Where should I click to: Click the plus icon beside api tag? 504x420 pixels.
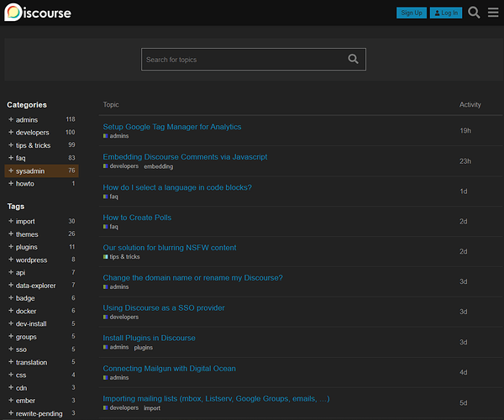11,272
